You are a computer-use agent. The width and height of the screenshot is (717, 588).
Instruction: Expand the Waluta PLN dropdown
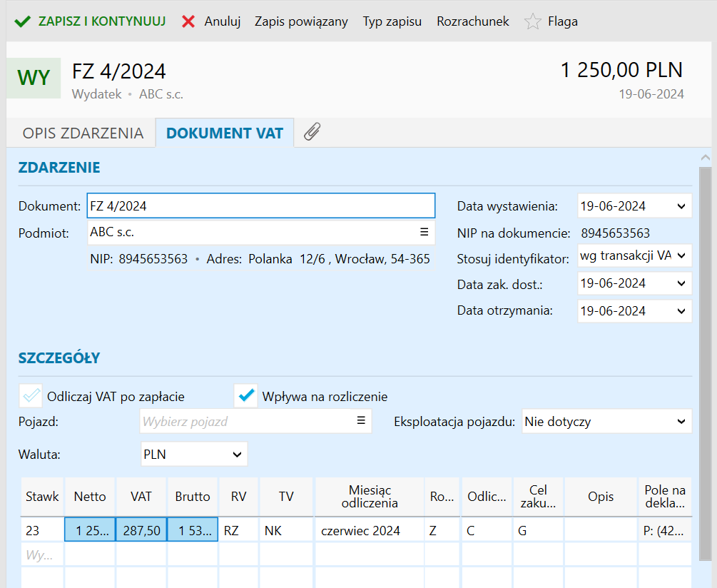[236, 454]
